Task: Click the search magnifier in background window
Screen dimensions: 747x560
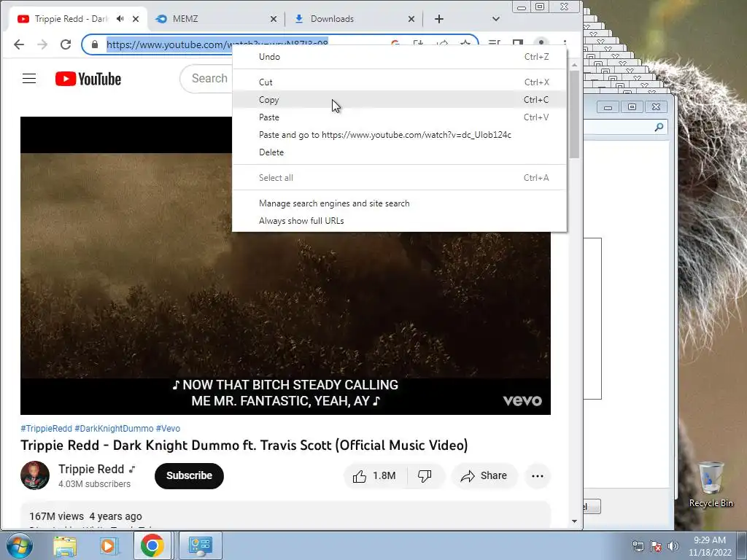Action: pyautogui.click(x=659, y=127)
